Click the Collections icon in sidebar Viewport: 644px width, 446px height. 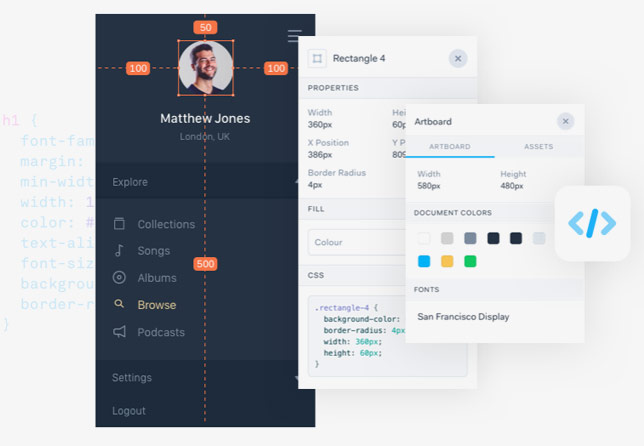click(119, 224)
